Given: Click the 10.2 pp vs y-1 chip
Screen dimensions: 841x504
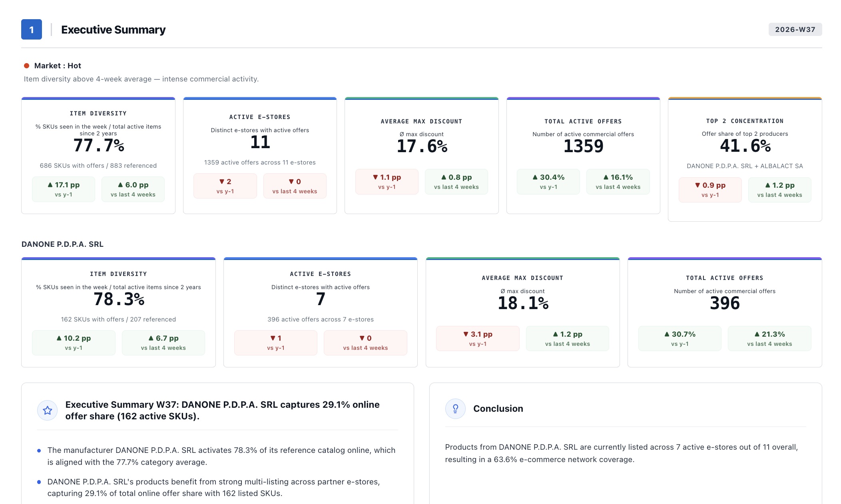Looking at the screenshot, I should tap(74, 343).
